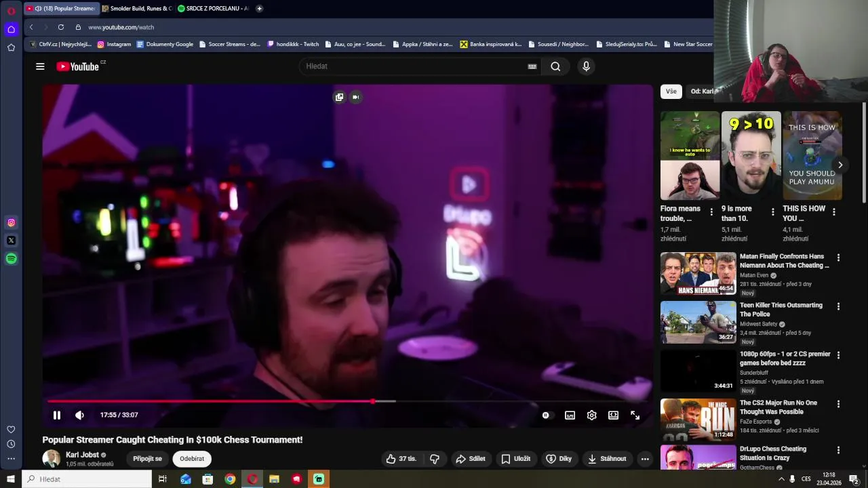868x488 pixels.
Task: Mute the video volume
Action: click(x=79, y=415)
